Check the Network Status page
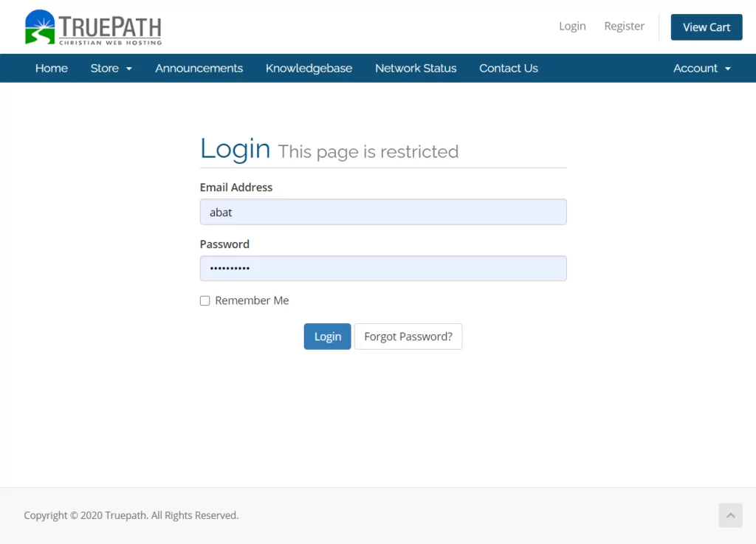Image resolution: width=756 pixels, height=544 pixels. (416, 69)
